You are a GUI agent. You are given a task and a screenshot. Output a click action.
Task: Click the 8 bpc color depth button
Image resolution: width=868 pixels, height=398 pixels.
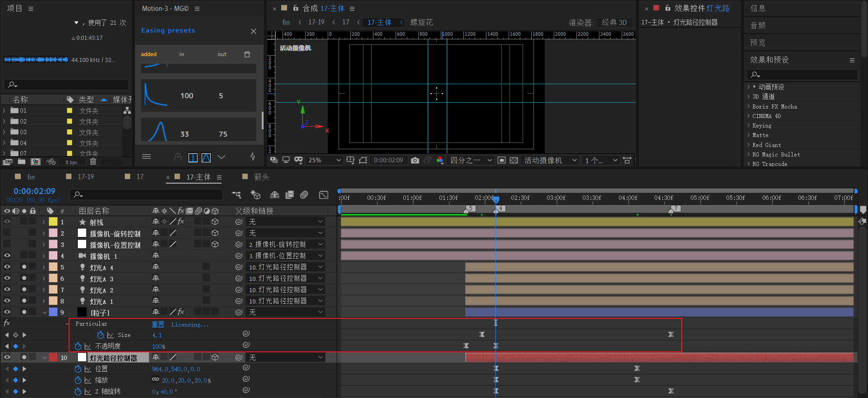click(71, 162)
